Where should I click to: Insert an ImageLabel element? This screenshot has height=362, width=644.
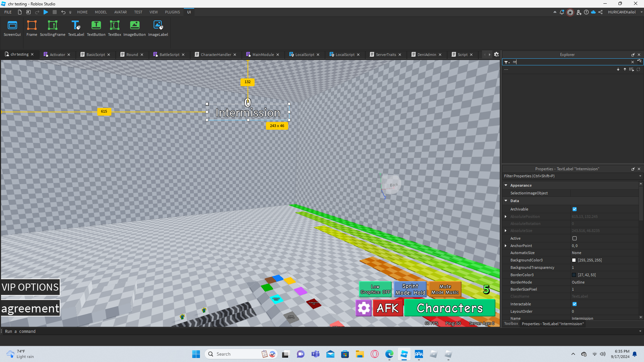158,28
